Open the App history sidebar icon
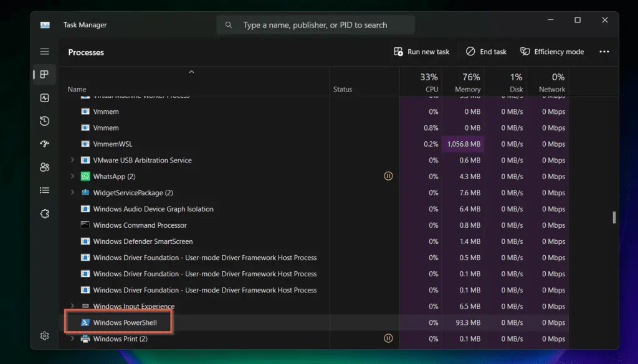Viewport: 638px width, 364px height. 45,121
